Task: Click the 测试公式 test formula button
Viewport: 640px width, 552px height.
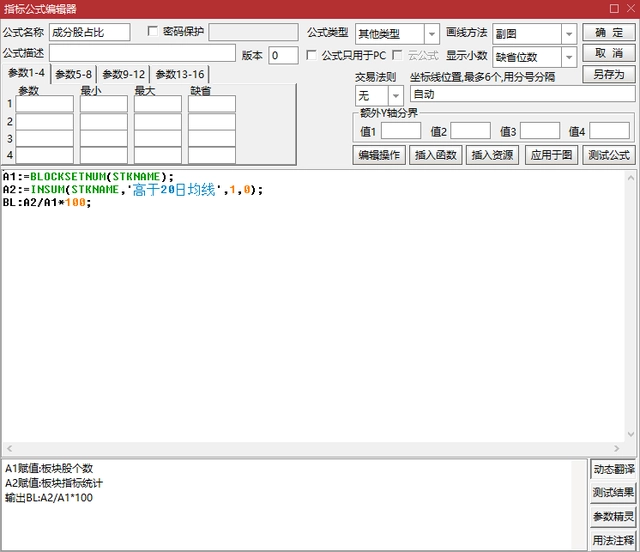Action: (x=609, y=155)
